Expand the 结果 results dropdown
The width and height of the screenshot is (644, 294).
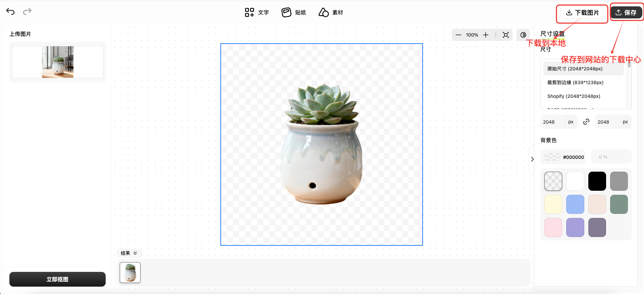[x=129, y=253]
